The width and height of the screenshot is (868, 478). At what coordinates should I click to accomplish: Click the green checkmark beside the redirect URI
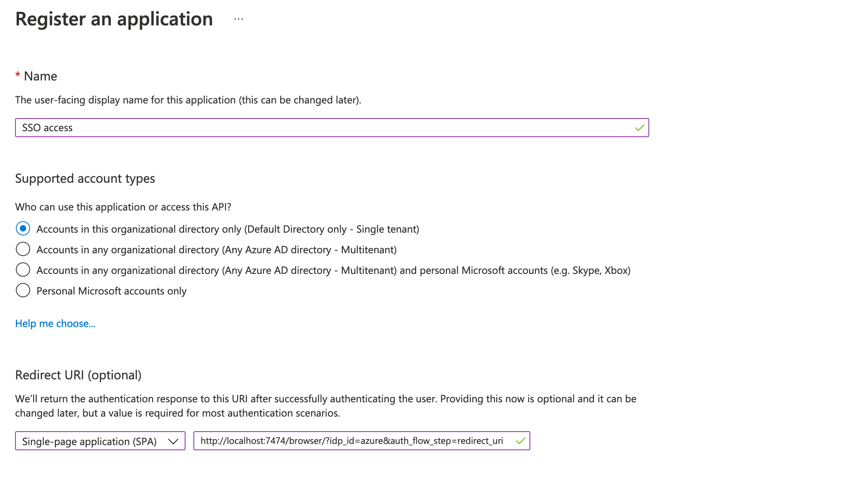(520, 441)
